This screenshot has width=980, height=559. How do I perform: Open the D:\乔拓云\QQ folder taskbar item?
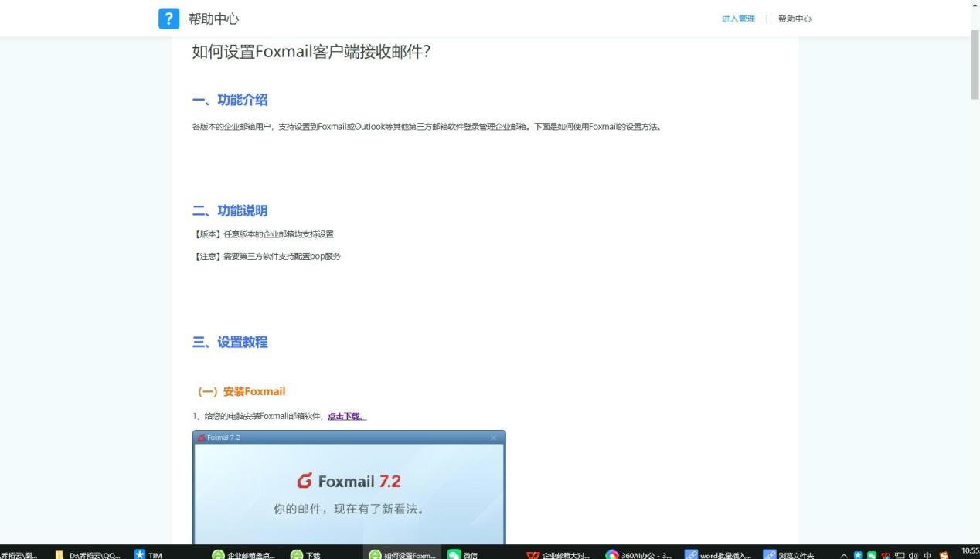click(88, 554)
